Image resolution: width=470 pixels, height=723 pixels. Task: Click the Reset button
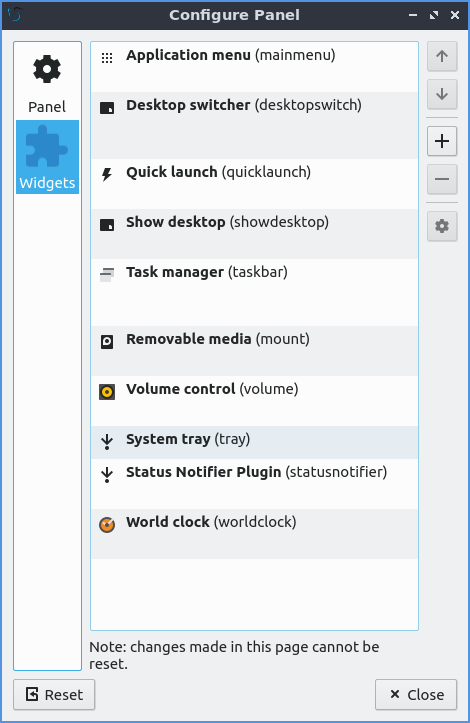54,694
